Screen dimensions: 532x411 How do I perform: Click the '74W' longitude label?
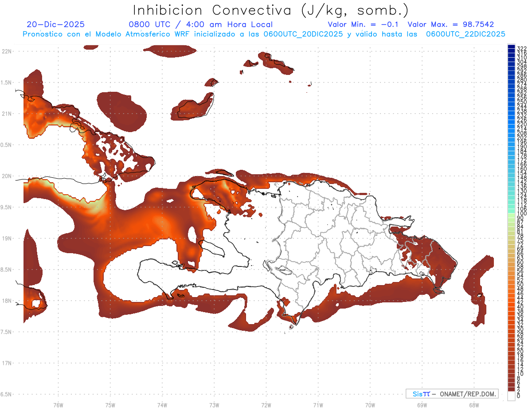(162, 405)
